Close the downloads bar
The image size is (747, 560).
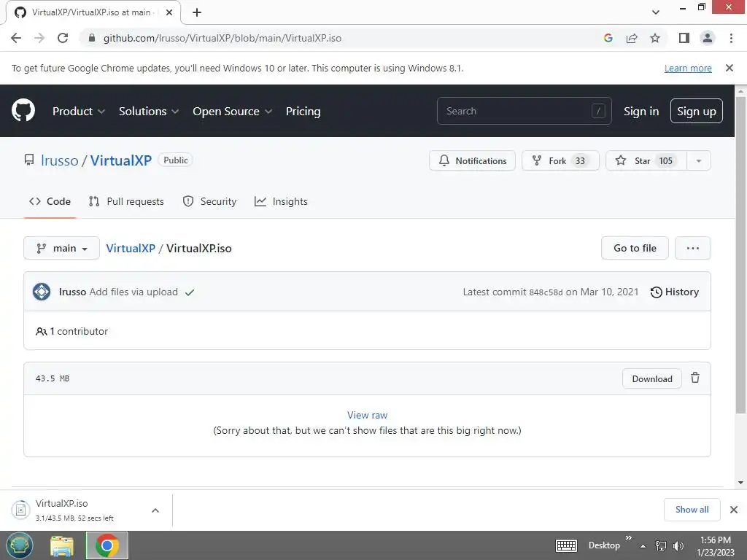[x=734, y=510]
